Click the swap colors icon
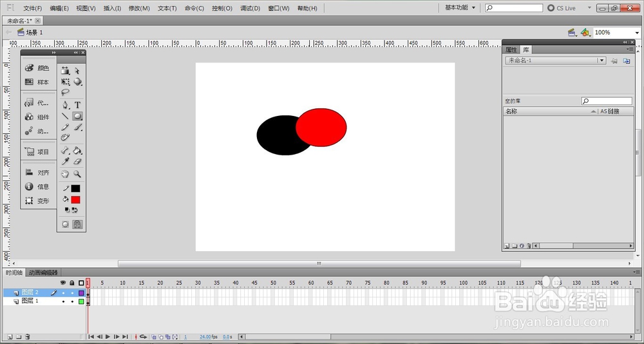 (75, 210)
